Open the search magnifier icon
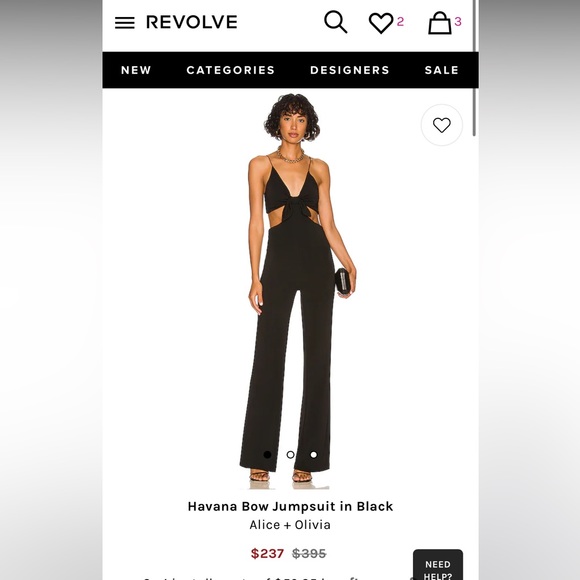 (x=335, y=22)
